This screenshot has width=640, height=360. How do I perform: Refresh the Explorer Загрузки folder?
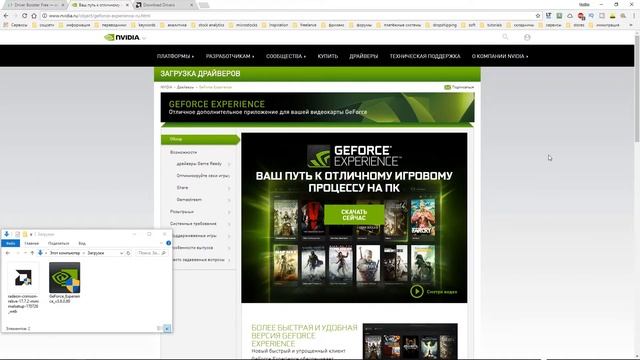(x=128, y=253)
